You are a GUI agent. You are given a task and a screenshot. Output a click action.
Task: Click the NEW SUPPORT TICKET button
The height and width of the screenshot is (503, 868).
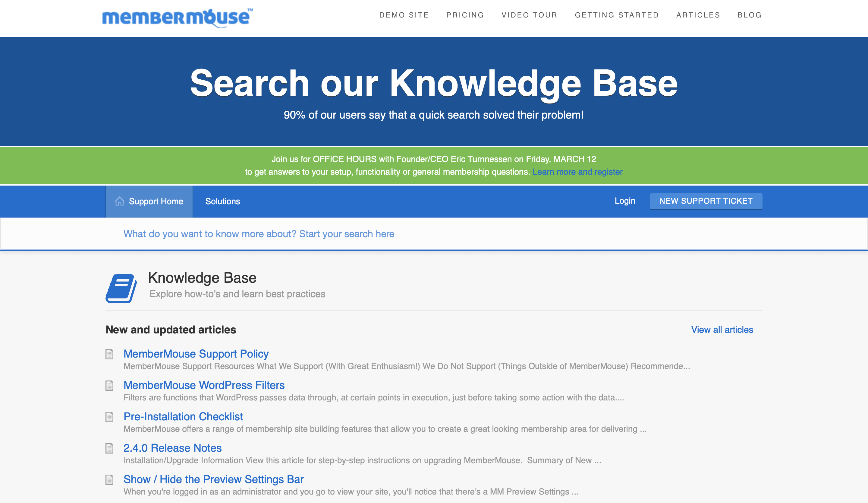click(706, 201)
